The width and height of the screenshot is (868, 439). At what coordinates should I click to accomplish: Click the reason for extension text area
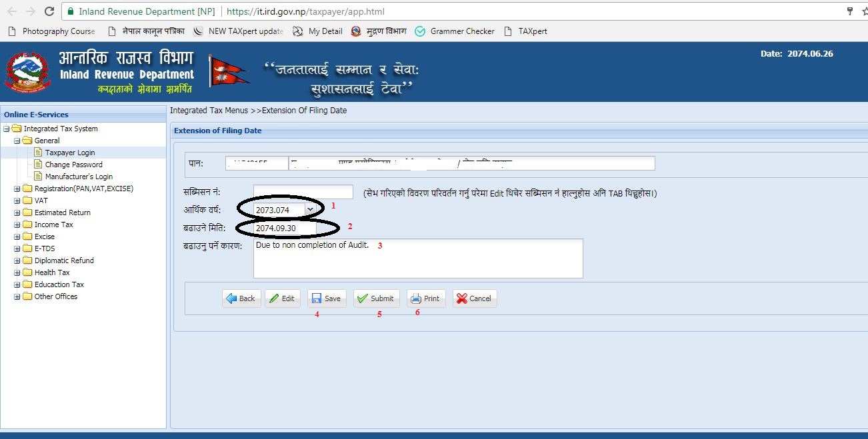[x=418, y=258]
